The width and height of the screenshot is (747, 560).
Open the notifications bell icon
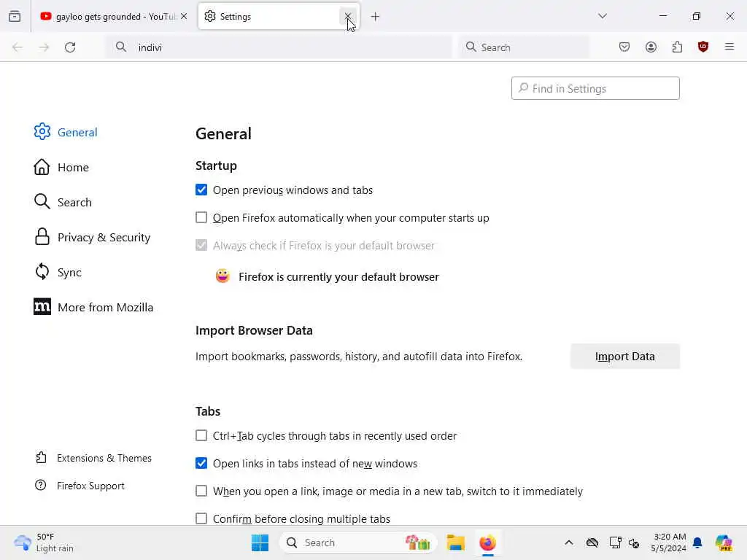click(697, 542)
